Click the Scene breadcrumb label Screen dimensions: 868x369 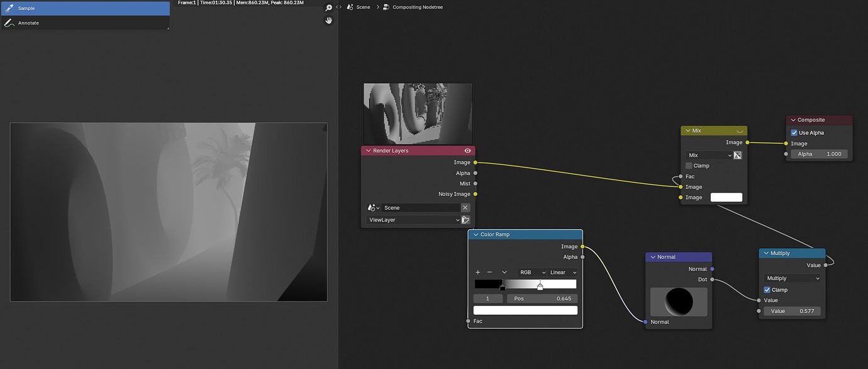click(x=363, y=7)
